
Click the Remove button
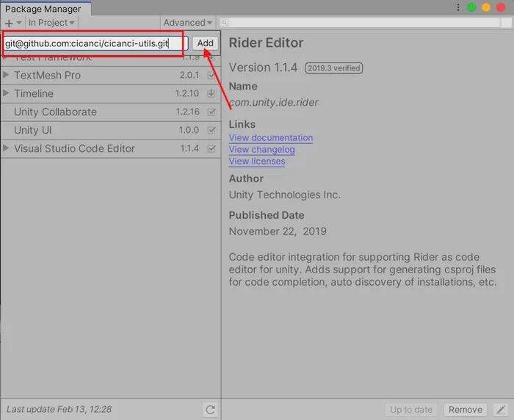coord(465,410)
